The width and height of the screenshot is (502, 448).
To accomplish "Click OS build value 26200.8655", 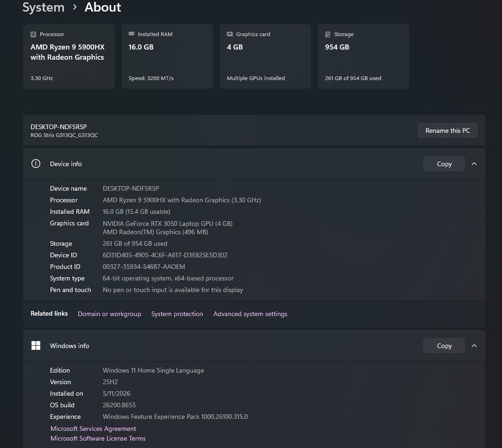I will [119, 405].
